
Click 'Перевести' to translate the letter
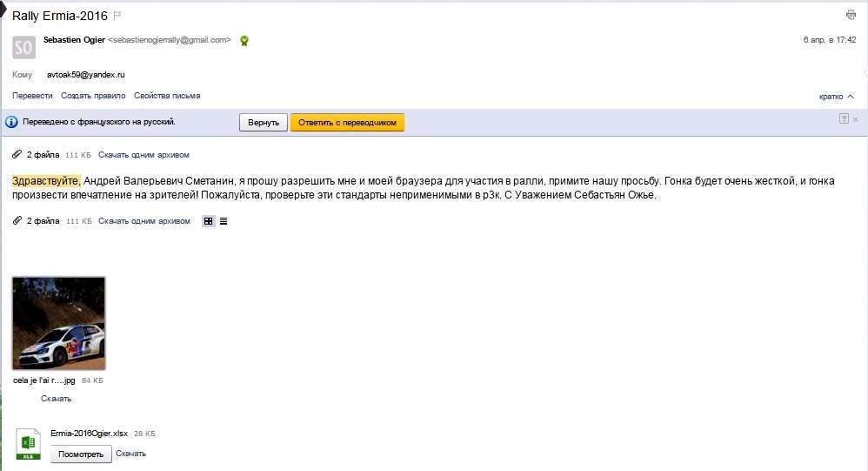(x=32, y=96)
